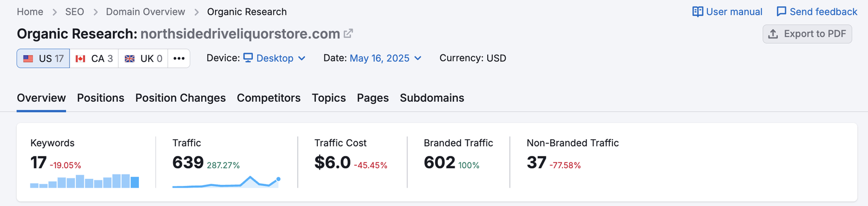Open external link icon beside domain name

coord(348,34)
